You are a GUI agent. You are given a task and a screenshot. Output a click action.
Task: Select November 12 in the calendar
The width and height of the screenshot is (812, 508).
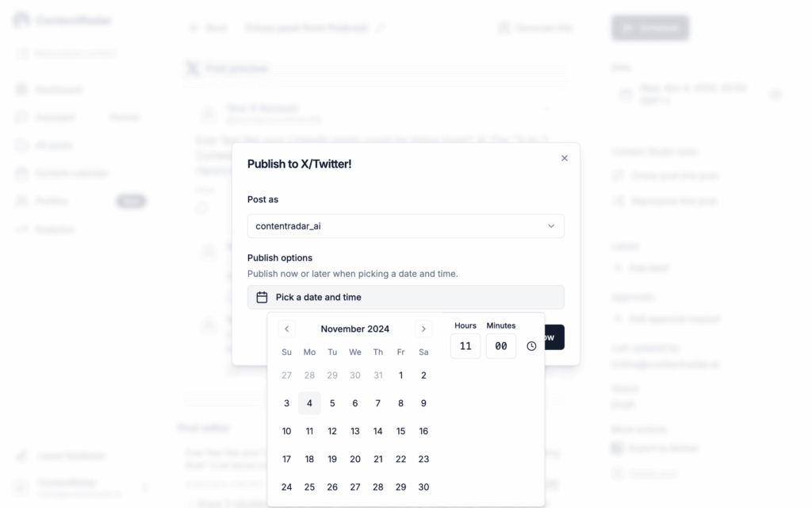(332, 431)
